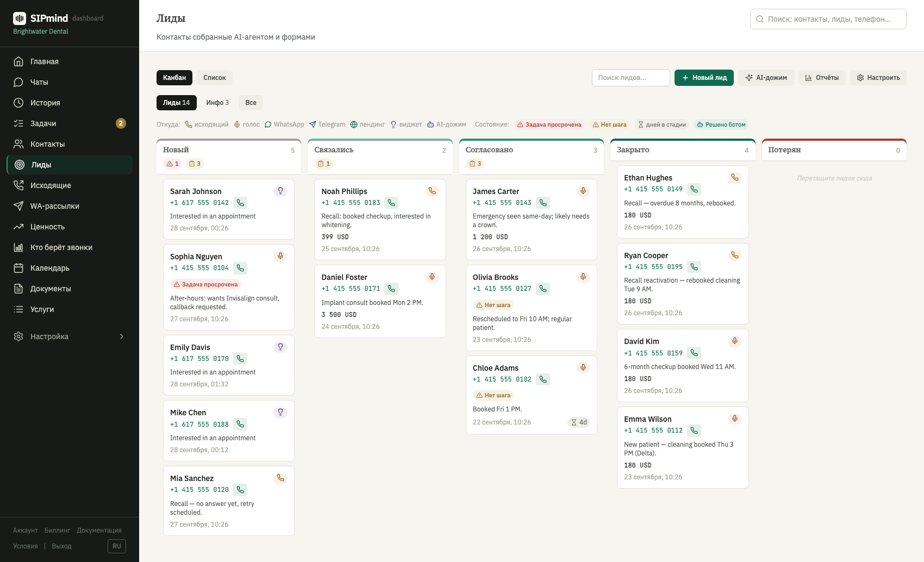
Task: Open Отчёты reports button
Action: [x=822, y=78]
